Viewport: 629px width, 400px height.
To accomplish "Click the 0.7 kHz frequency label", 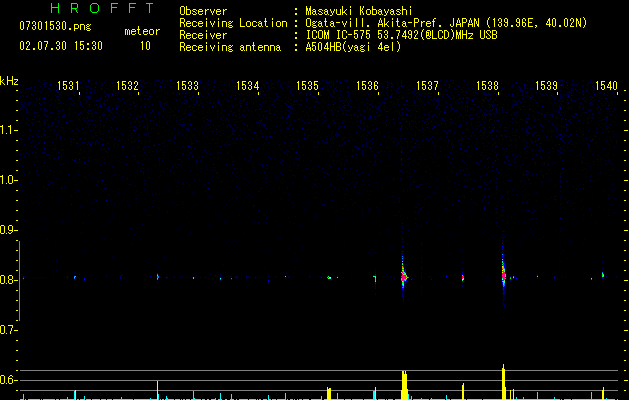I will pyautogui.click(x=8, y=330).
